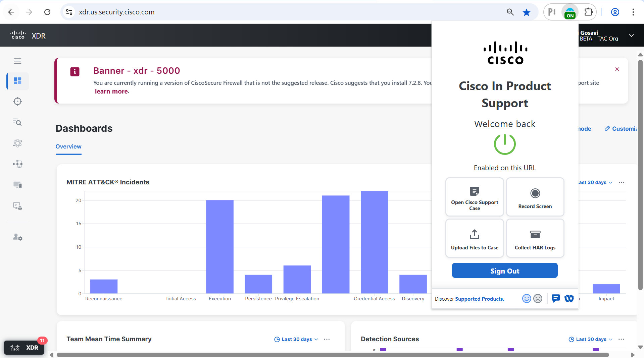Switch to the Overview tab
This screenshot has height=358, width=644.
point(68,146)
